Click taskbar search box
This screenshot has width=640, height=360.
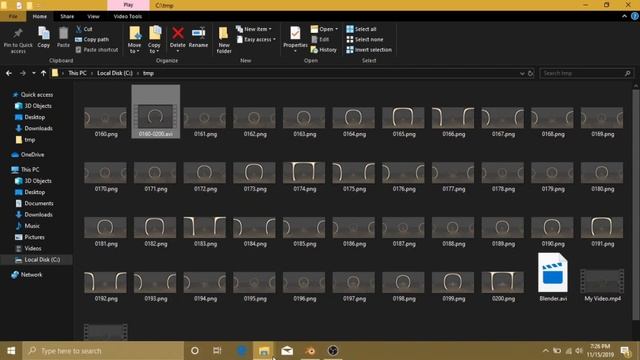click(x=103, y=351)
